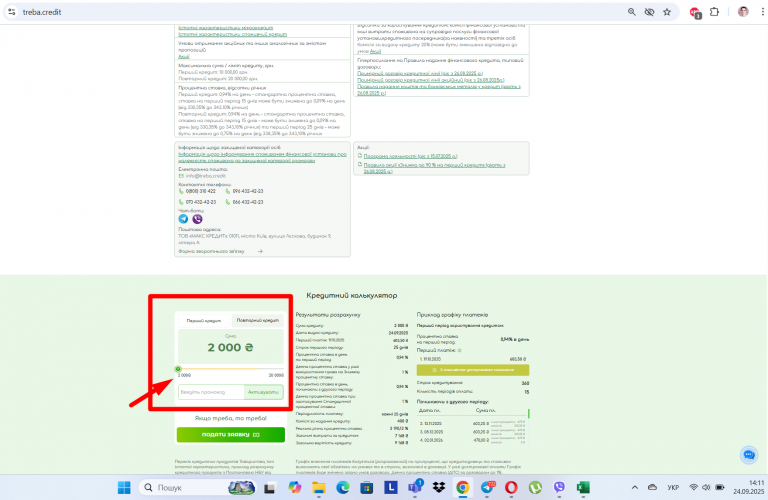
Task: Open the Wi-Fi network tray icon
Action: coord(694,487)
